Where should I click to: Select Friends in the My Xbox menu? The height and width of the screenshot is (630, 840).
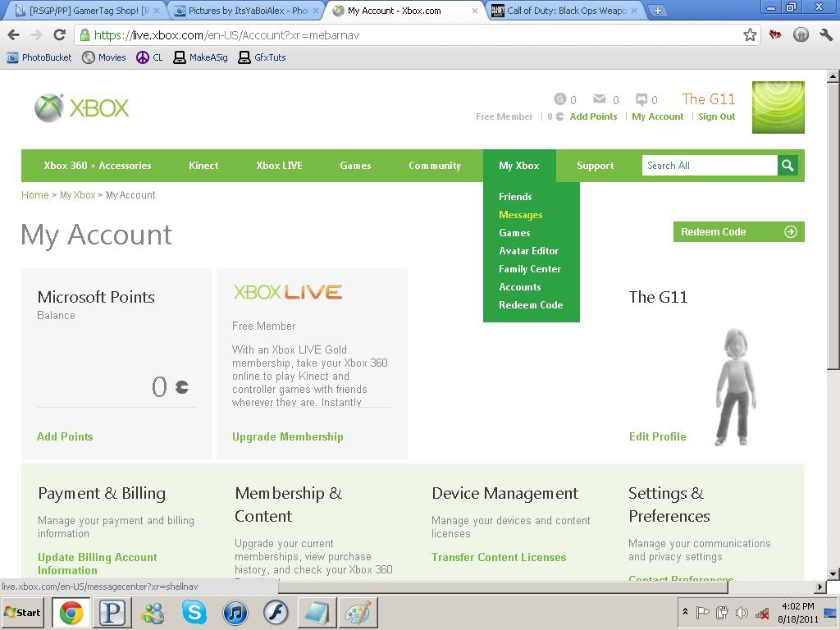pos(515,197)
